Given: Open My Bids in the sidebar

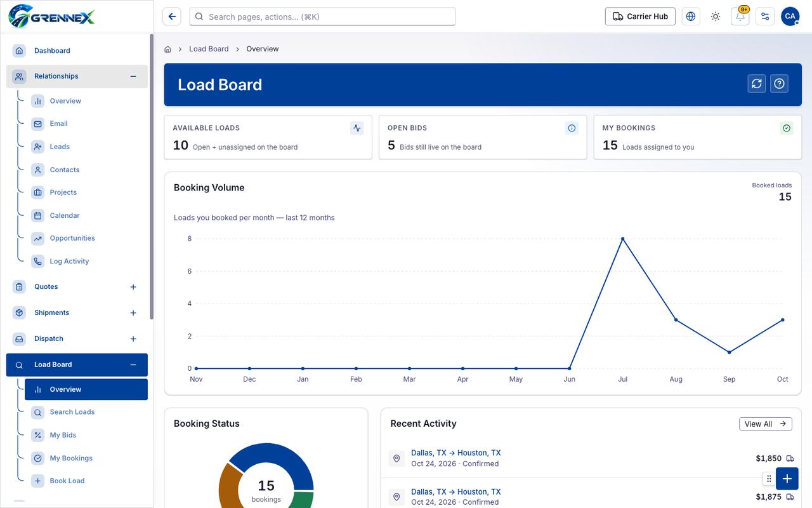Looking at the screenshot, I should (86, 435).
